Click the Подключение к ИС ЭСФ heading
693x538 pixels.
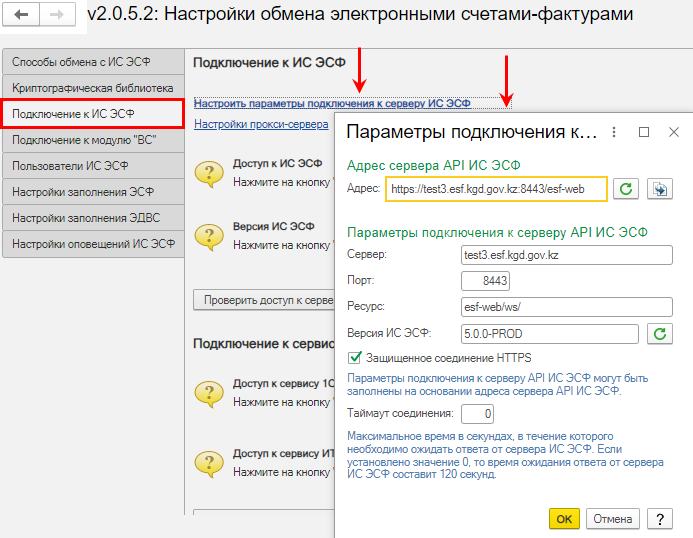point(269,63)
